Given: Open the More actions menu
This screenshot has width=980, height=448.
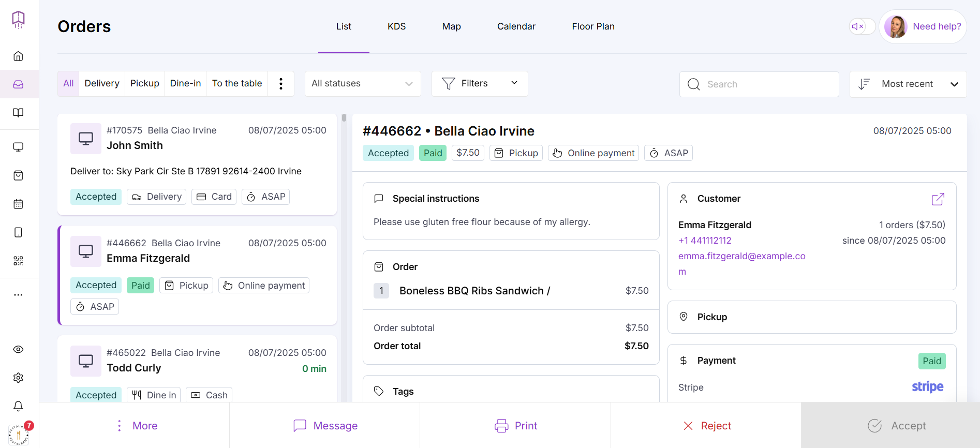Looking at the screenshot, I should pyautogui.click(x=135, y=426).
